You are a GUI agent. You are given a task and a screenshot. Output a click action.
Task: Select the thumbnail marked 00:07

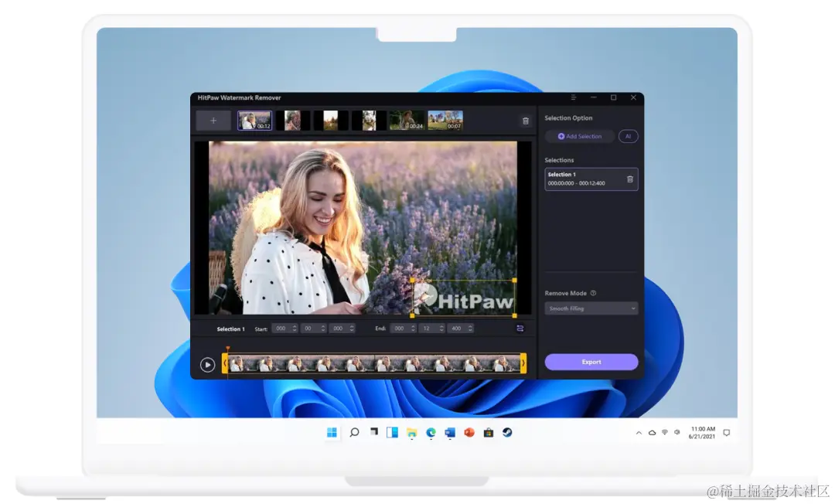pos(445,121)
